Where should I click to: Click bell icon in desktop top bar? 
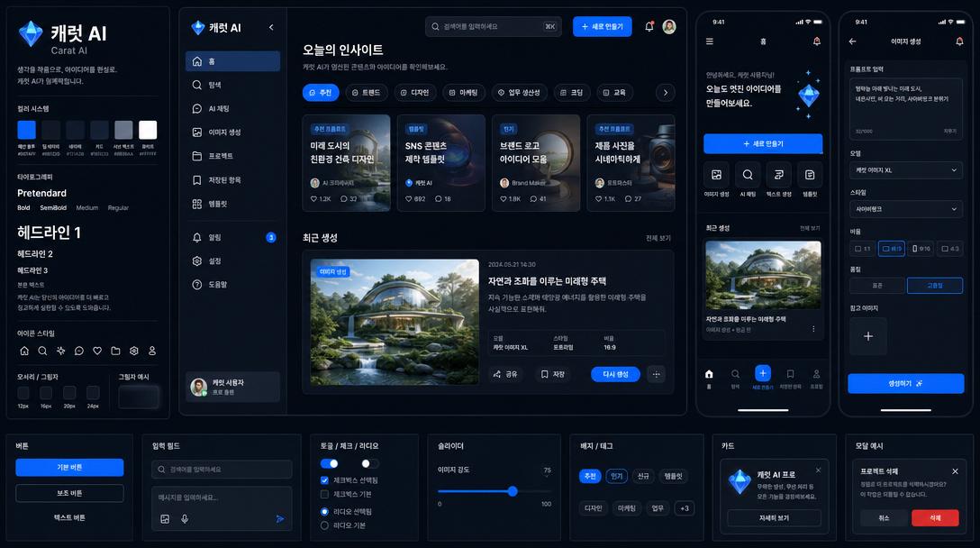pos(649,27)
